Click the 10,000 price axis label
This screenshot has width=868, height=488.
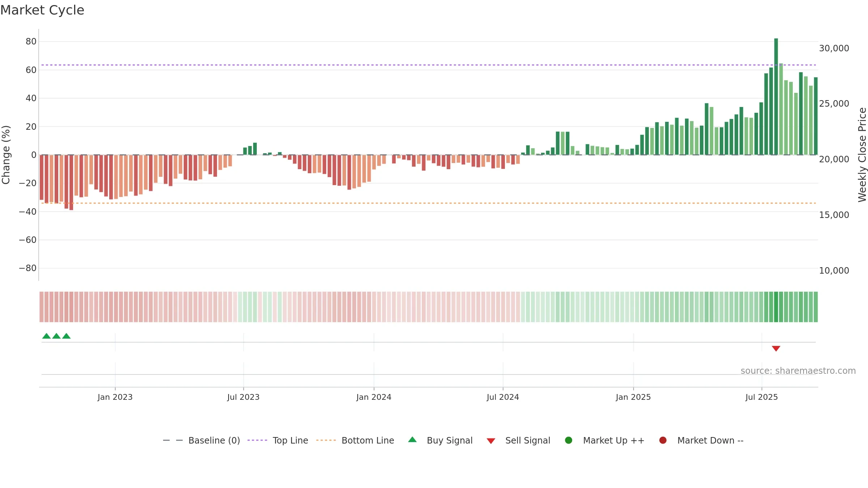pos(834,271)
